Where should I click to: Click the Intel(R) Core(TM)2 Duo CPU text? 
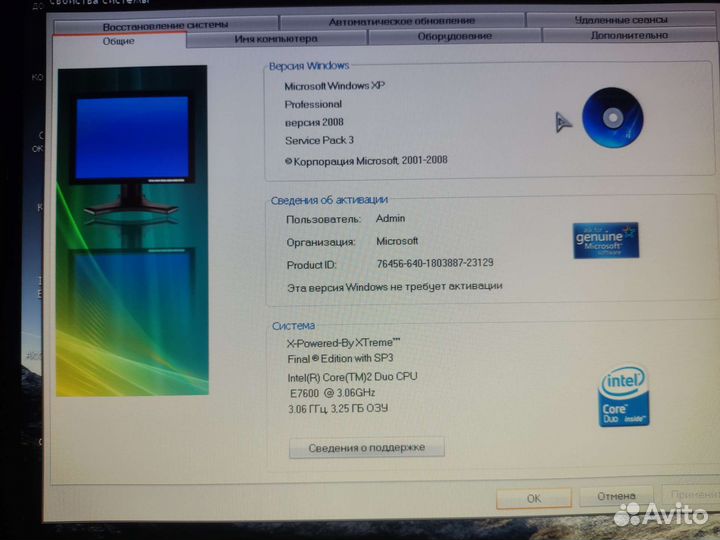tap(352, 377)
